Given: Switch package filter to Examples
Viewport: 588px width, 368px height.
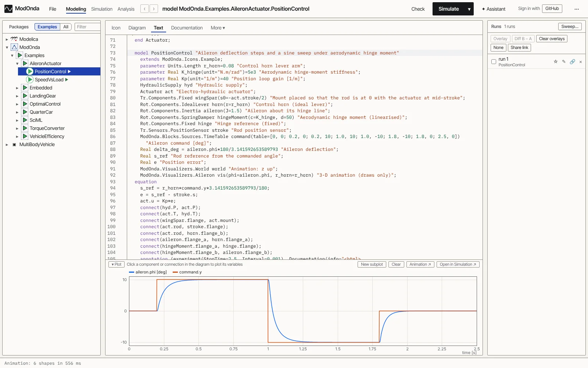Looking at the screenshot, I should tap(47, 27).
